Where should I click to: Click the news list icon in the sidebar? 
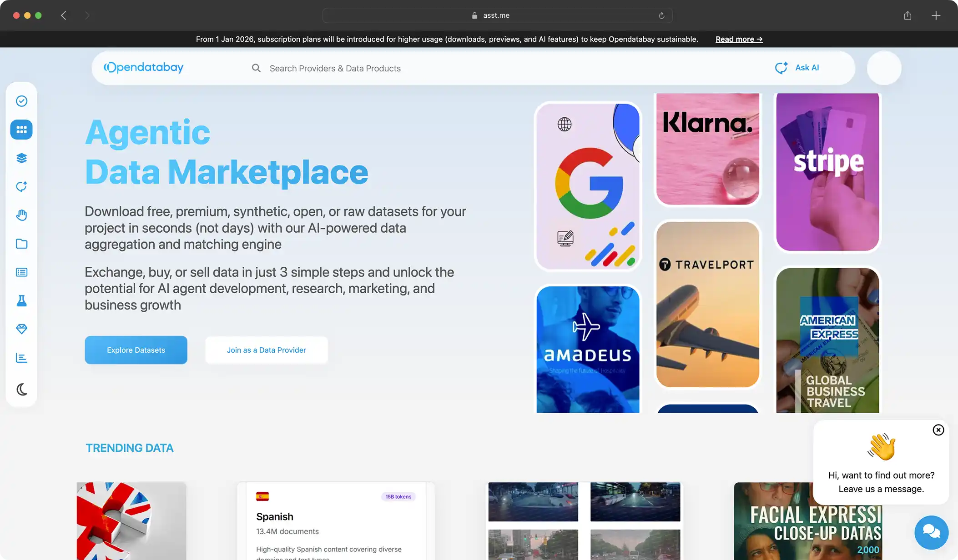coord(21,272)
